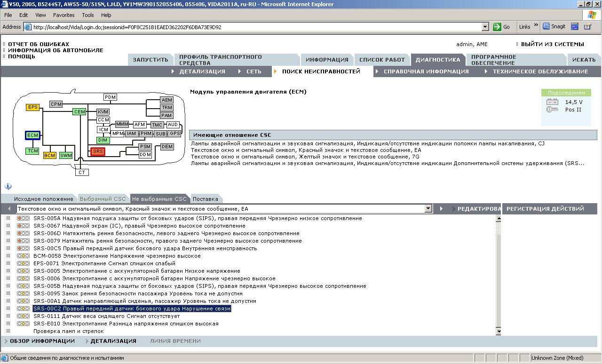Click ВЫЙТИ ИЗ СИСТЕМЫ to log out

(552, 44)
